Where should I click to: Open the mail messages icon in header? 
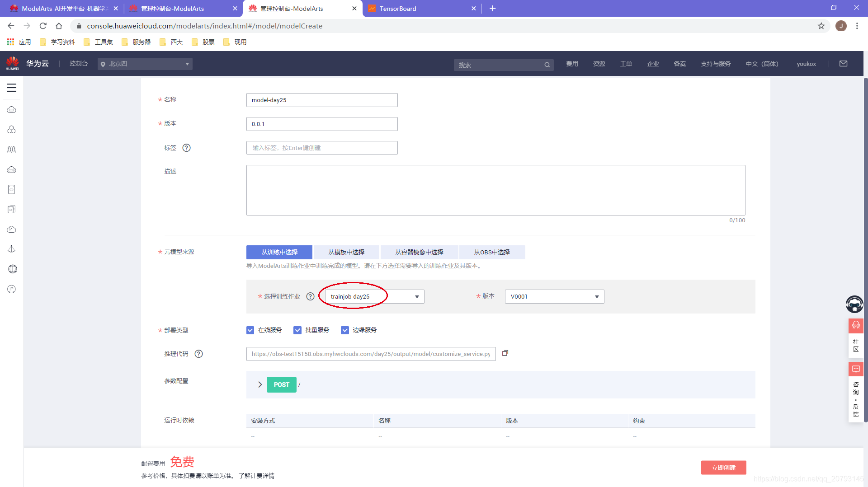coord(844,64)
